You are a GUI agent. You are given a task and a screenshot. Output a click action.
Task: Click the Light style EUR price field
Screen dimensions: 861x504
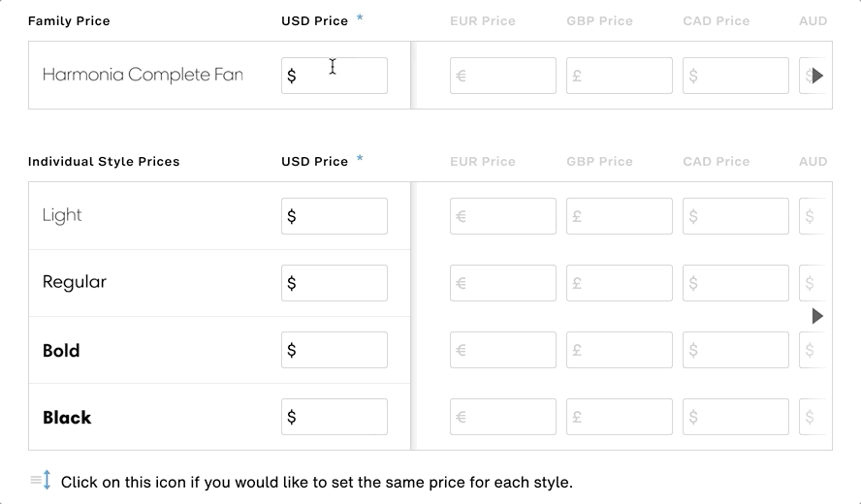(x=503, y=216)
